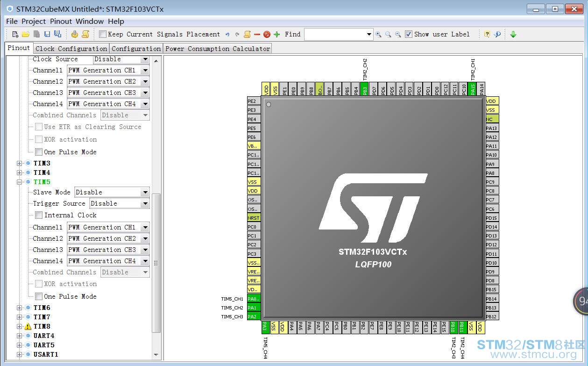This screenshot has height=366, width=588.
Task: Click the red minus icon in toolbar
Action: [x=257, y=34]
